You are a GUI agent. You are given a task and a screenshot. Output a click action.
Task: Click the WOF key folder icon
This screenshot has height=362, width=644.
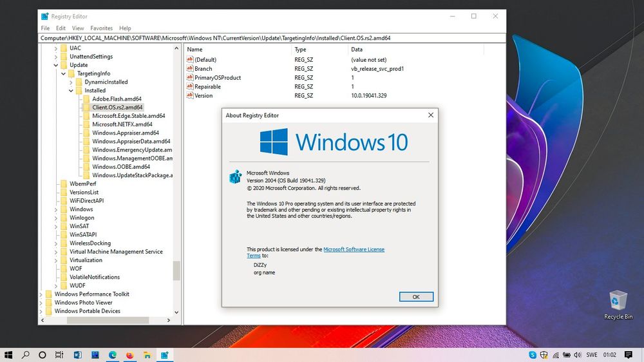pos(64,269)
